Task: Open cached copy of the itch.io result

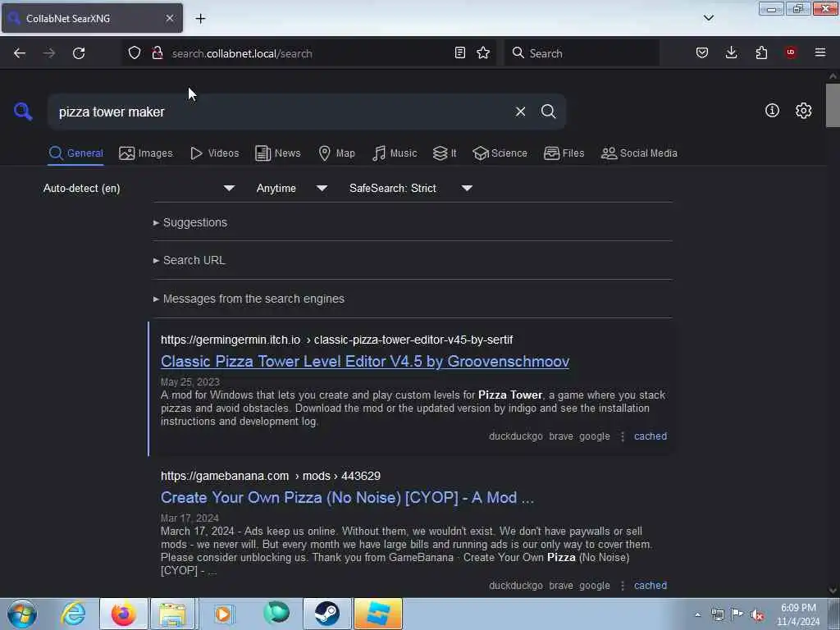Action: tap(651, 436)
